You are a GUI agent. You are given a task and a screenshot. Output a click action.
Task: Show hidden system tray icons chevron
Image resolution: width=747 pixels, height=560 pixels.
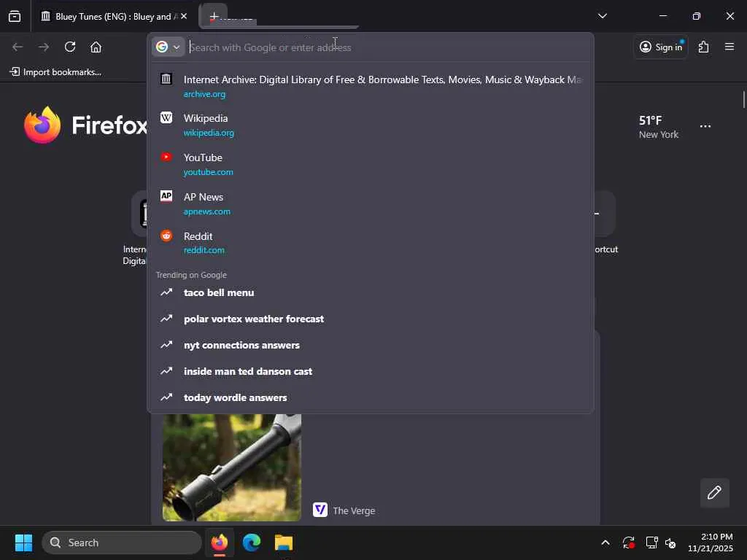(605, 542)
